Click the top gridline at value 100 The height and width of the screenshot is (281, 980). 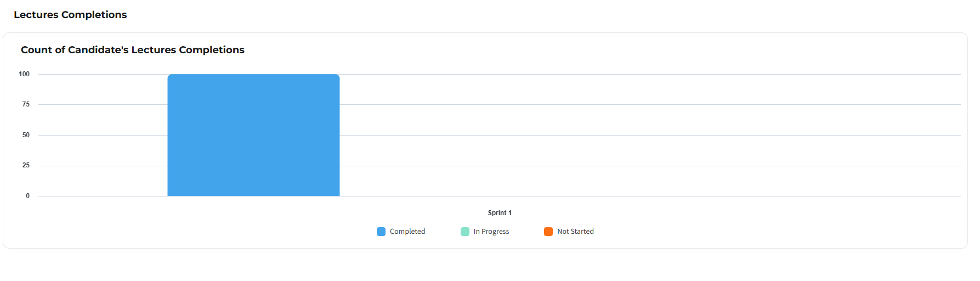[x=603, y=74]
